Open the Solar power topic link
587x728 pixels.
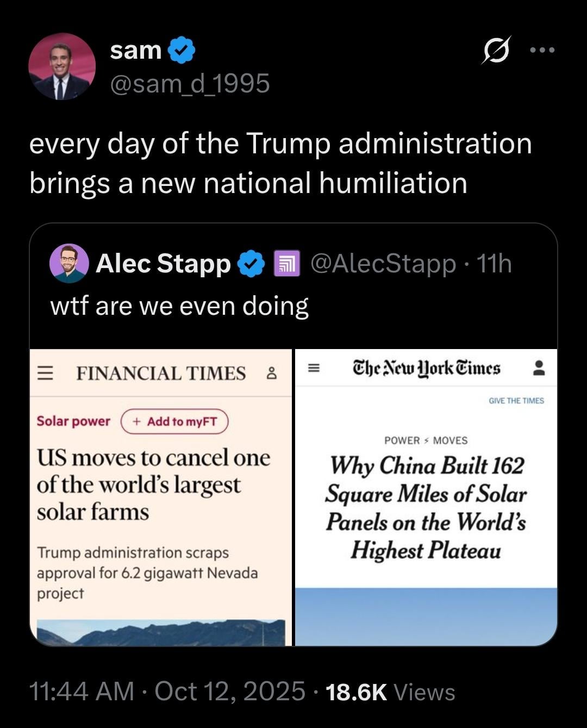click(x=73, y=421)
